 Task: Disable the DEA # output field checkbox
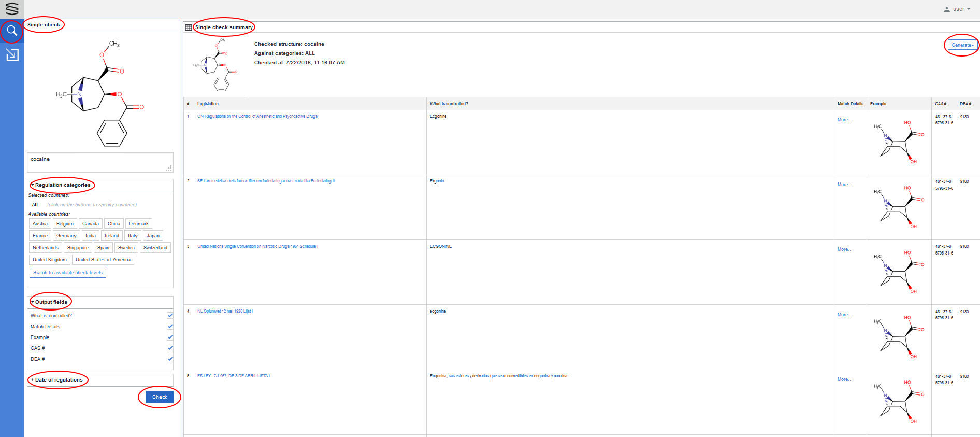(170, 359)
